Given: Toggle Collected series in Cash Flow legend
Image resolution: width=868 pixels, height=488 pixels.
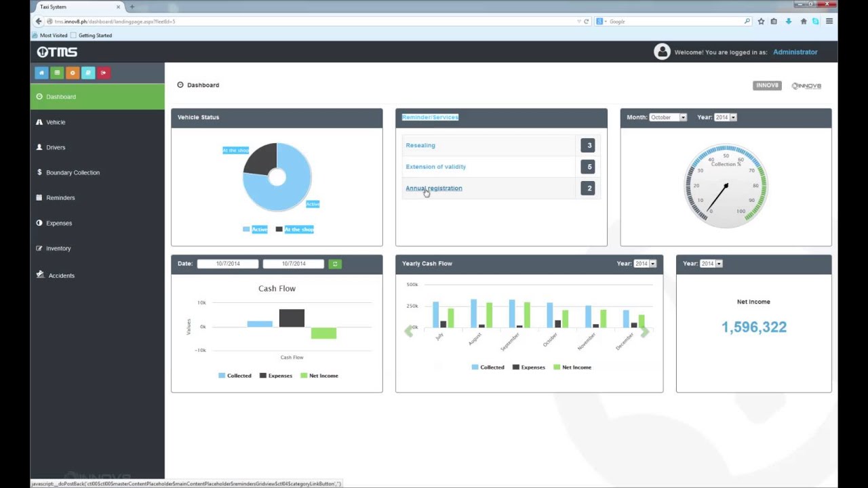Looking at the screenshot, I should (235, 375).
